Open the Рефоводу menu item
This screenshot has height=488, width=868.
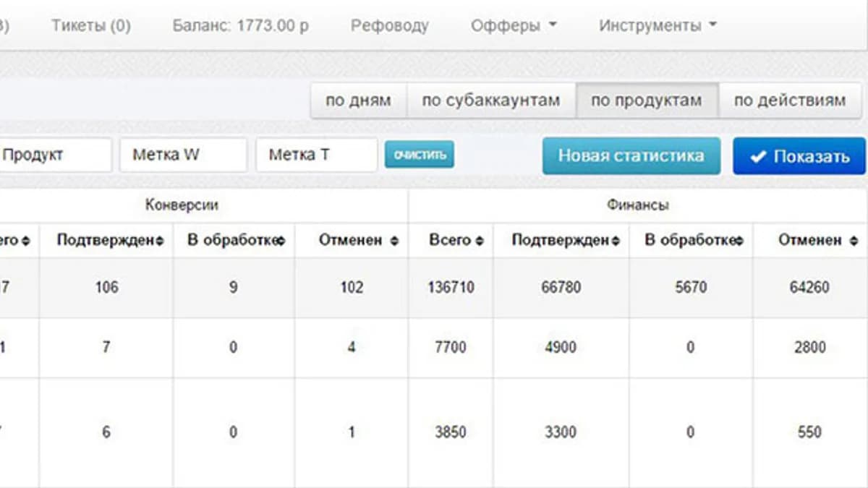pos(390,26)
